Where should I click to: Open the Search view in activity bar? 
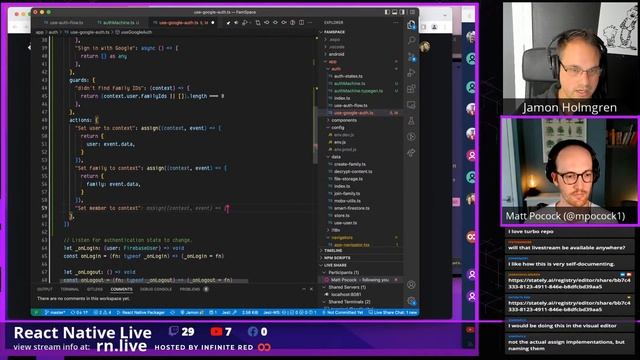click(x=411, y=40)
